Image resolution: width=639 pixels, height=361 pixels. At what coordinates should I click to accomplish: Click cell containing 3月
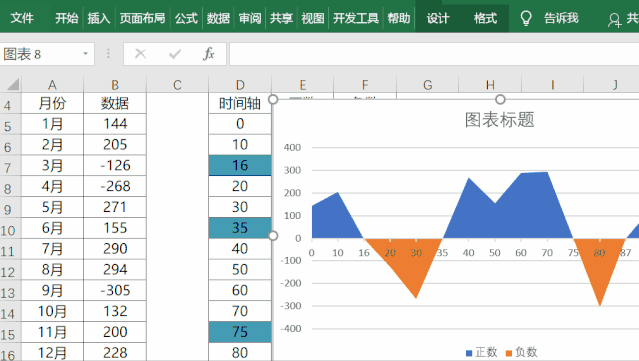pyautogui.click(x=52, y=165)
